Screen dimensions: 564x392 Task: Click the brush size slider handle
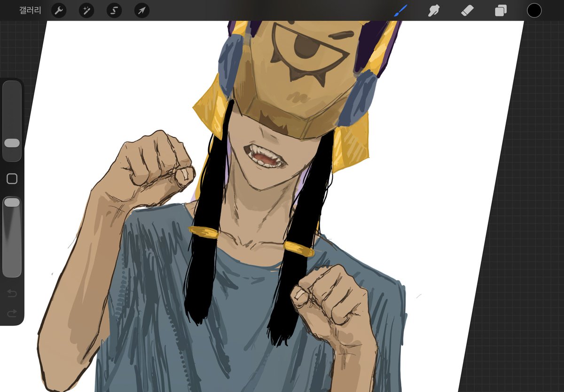(12, 143)
